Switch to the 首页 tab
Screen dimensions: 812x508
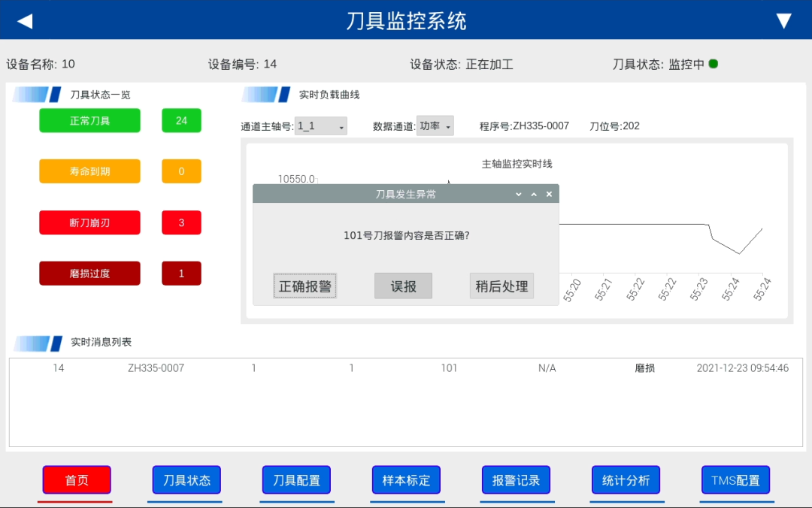pos(77,480)
